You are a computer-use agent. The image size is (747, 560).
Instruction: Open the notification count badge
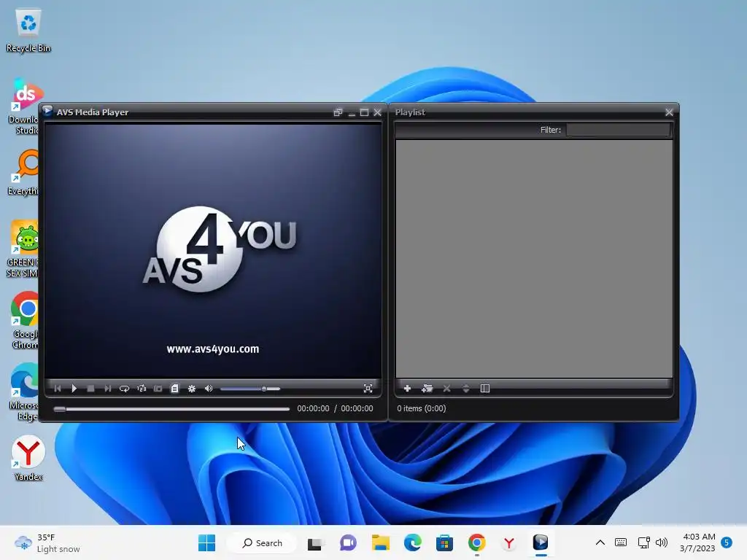tap(727, 542)
